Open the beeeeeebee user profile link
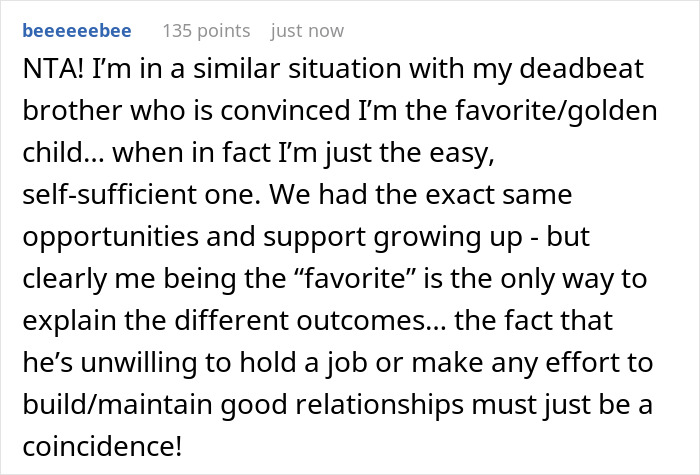The height and width of the screenshot is (475, 700). (x=77, y=31)
